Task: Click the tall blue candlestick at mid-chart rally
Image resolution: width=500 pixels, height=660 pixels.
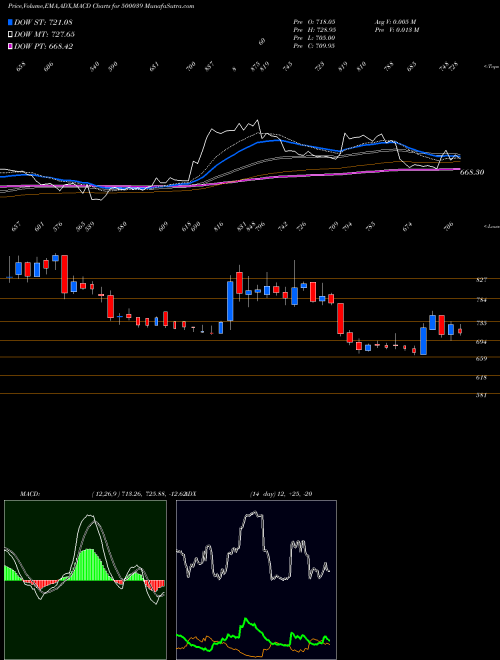Action: 230,301
